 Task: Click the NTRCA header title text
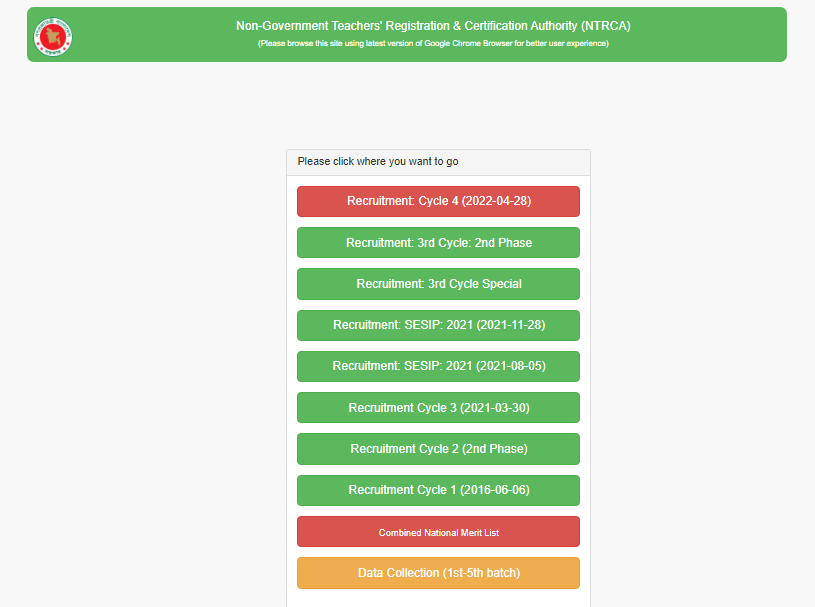(x=433, y=26)
